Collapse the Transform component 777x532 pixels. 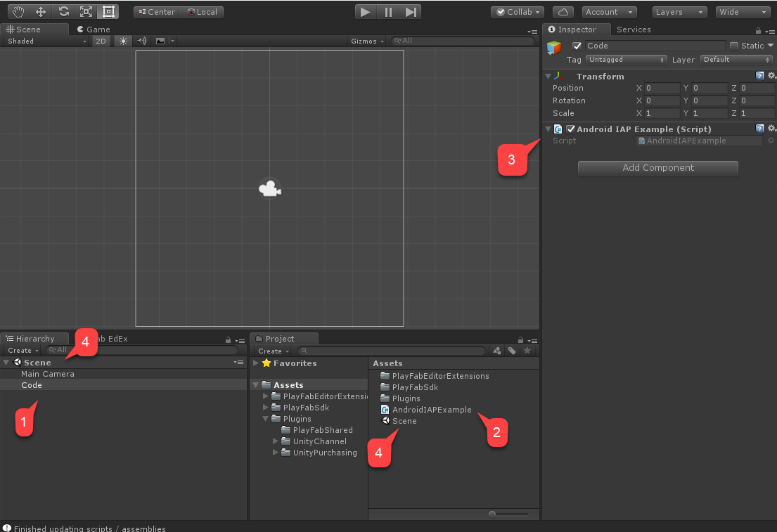549,76
